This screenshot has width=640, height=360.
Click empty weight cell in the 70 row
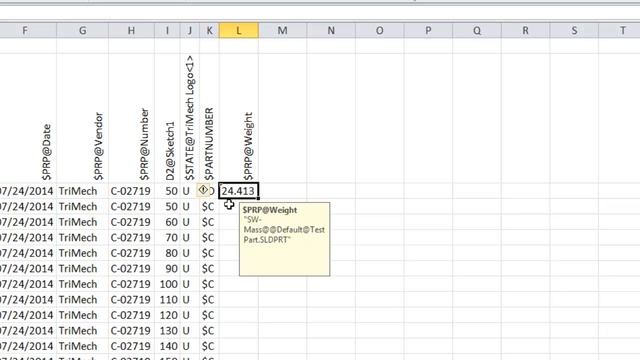[x=229, y=238]
